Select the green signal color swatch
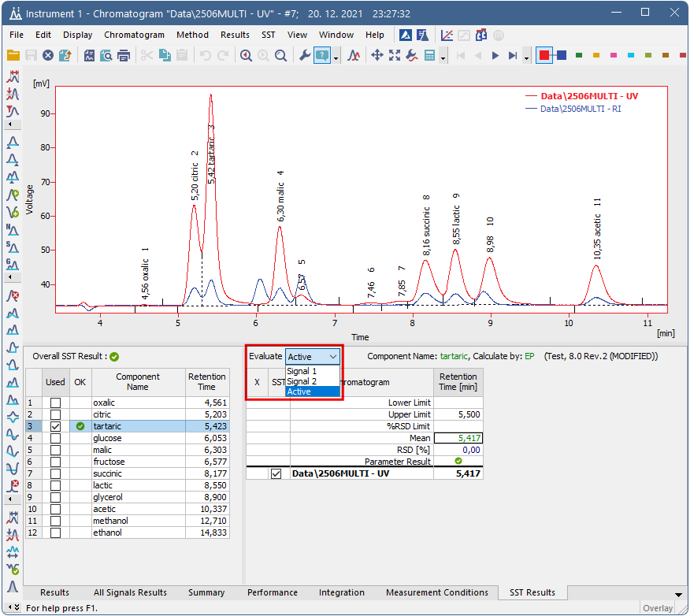690x616 pixels. [579, 55]
